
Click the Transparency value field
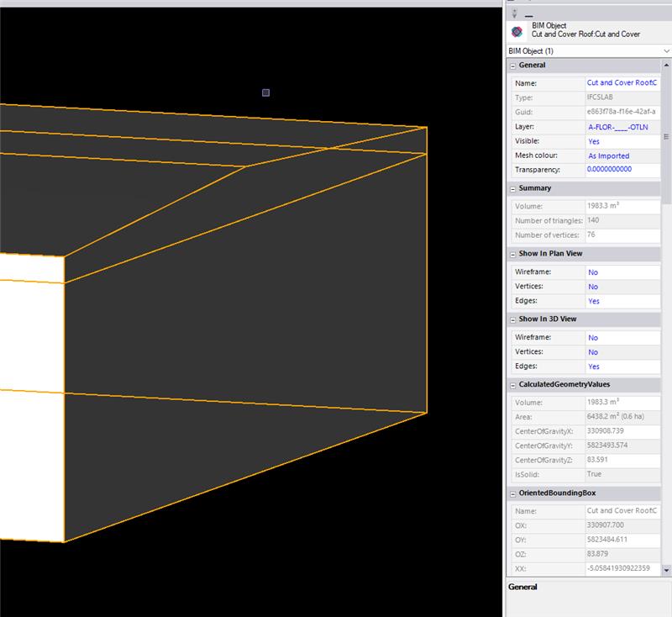(622, 170)
